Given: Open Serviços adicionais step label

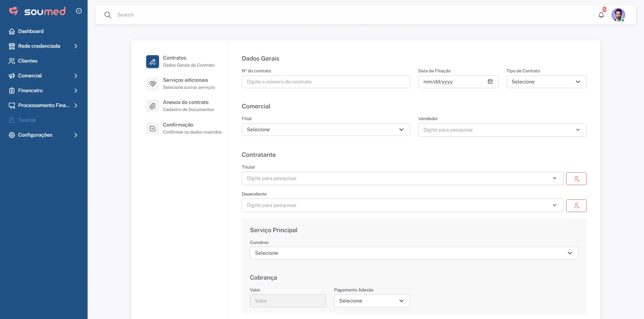Looking at the screenshot, I should (x=186, y=80).
